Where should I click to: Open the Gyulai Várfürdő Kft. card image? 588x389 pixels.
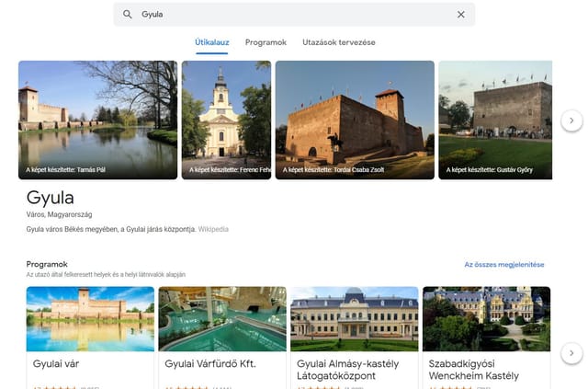222,319
